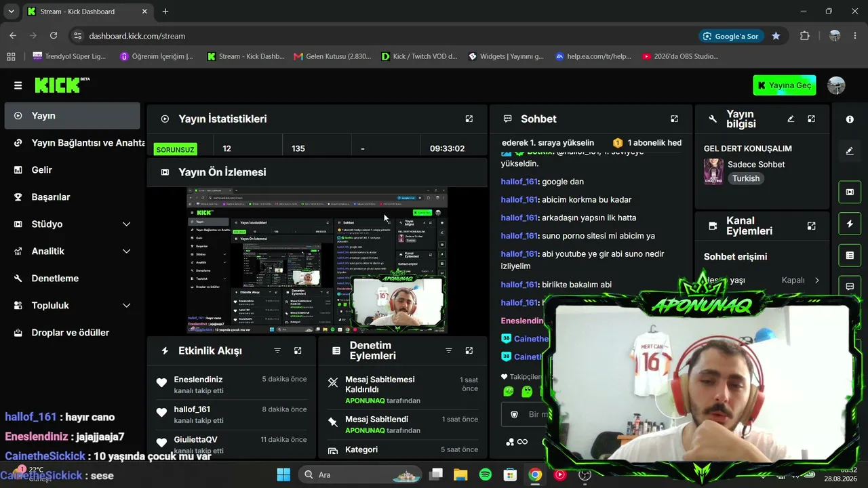Open the Sohbet erişimi age setting chevron
The height and width of the screenshot is (488, 868).
[x=816, y=280]
